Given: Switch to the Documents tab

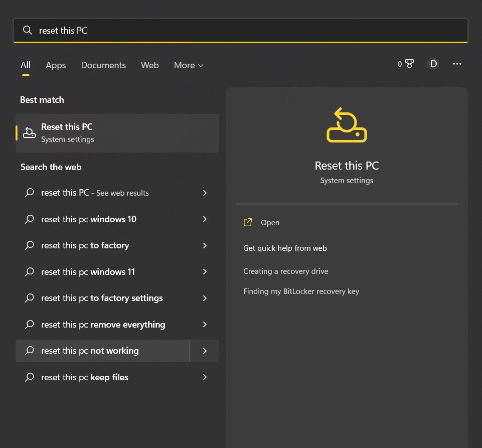Looking at the screenshot, I should [103, 65].
